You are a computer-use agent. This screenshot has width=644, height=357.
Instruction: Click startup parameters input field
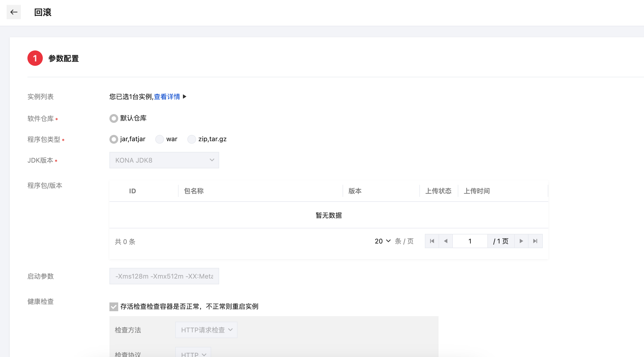164,276
